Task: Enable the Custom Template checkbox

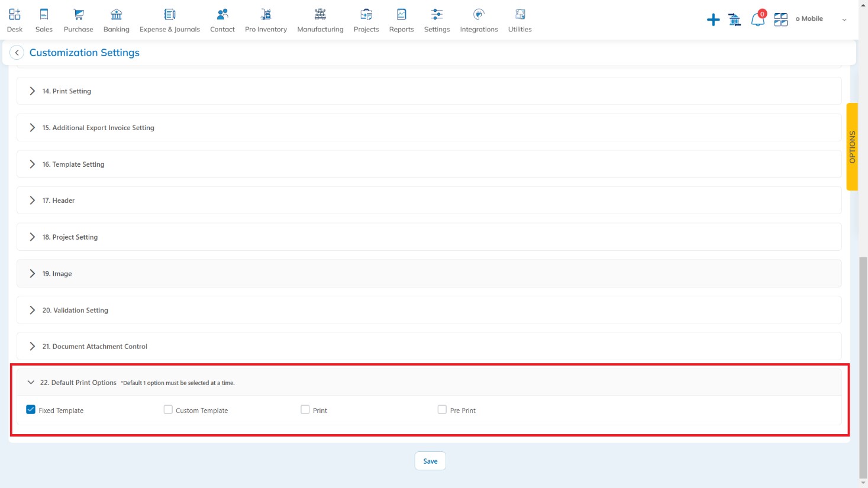Action: (168, 409)
